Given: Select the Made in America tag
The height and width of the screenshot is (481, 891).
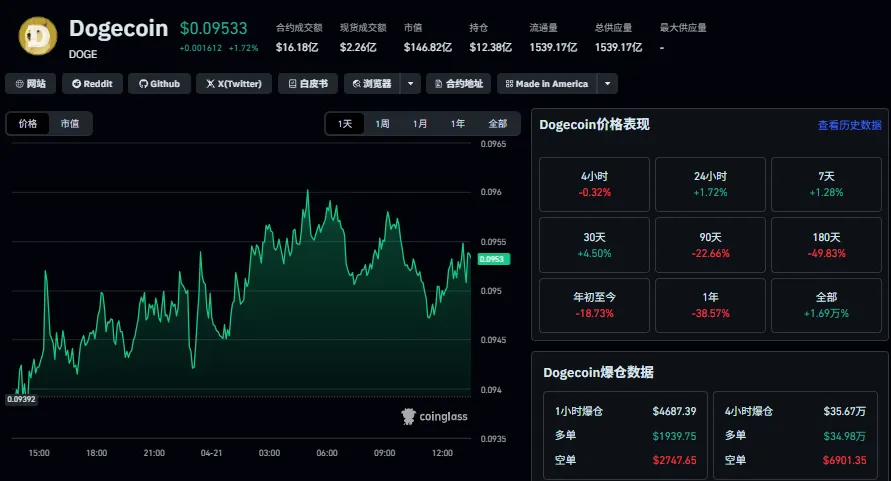Looking at the screenshot, I should click(x=547, y=84).
